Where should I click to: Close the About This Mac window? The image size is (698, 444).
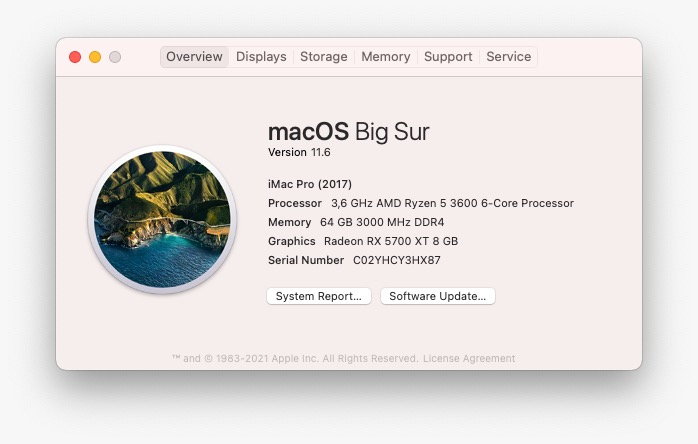click(x=75, y=57)
